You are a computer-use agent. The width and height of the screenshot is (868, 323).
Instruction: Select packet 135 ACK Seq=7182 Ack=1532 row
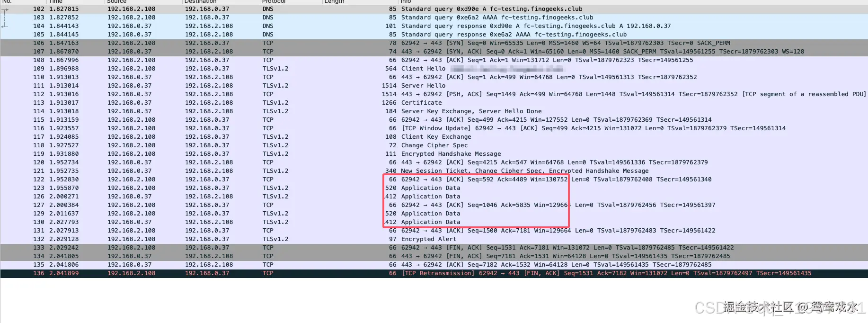(x=434, y=265)
